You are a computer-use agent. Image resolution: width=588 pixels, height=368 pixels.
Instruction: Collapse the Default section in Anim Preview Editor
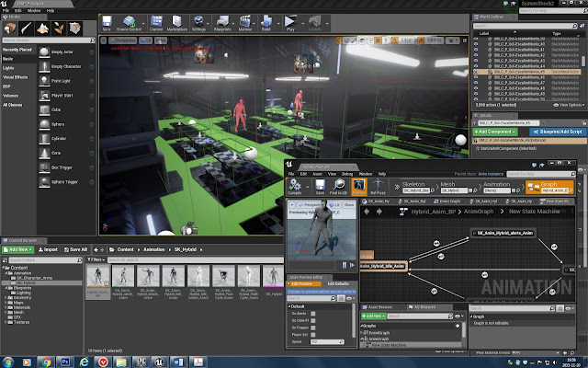(289, 306)
